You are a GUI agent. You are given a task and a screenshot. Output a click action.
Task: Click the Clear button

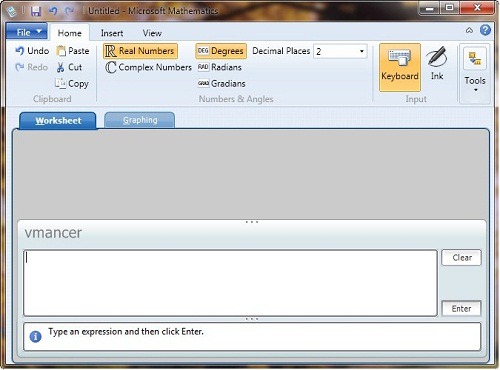click(462, 258)
